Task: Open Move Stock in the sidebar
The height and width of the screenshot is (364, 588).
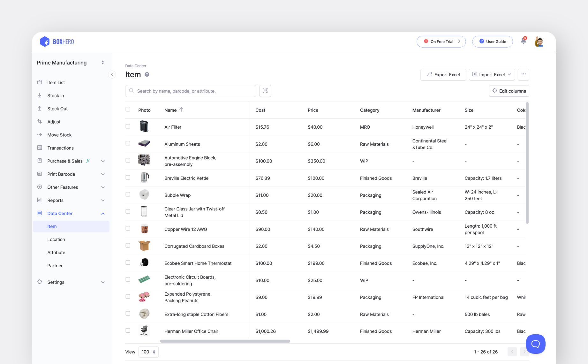Action: click(x=59, y=134)
